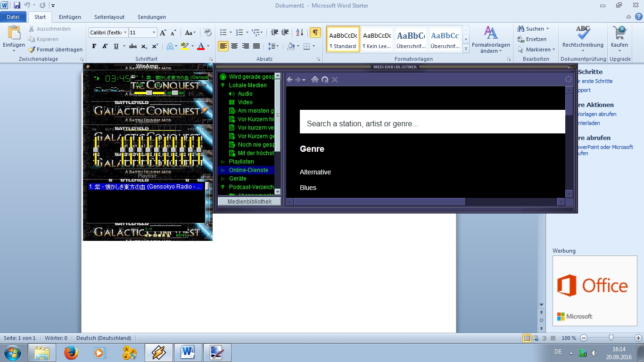Open Firefox from the taskbar
Viewport: 644px width, 362px height.
71,352
